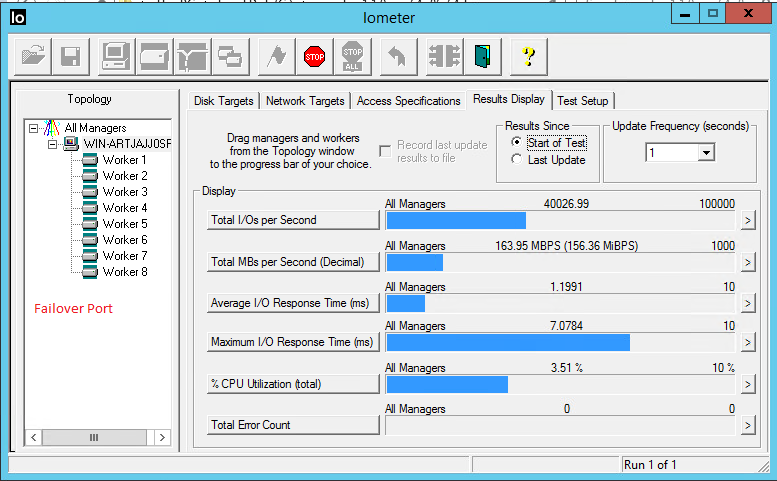Open Maximum I/O Response Time detail arrow
This screenshot has height=481, width=777.
click(748, 342)
